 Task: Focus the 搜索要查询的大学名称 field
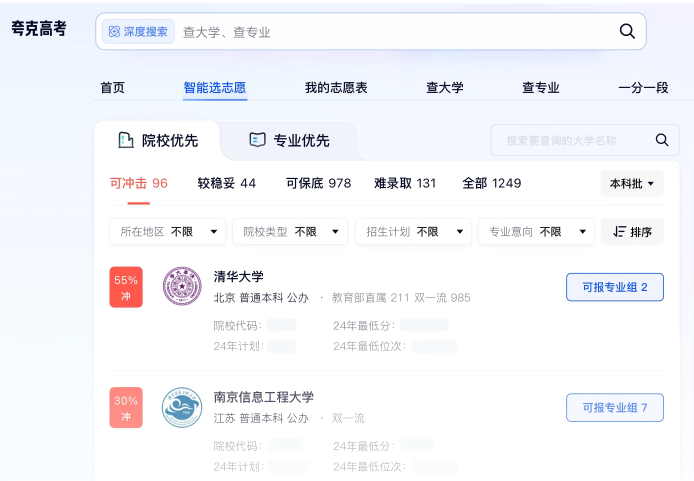click(x=585, y=140)
